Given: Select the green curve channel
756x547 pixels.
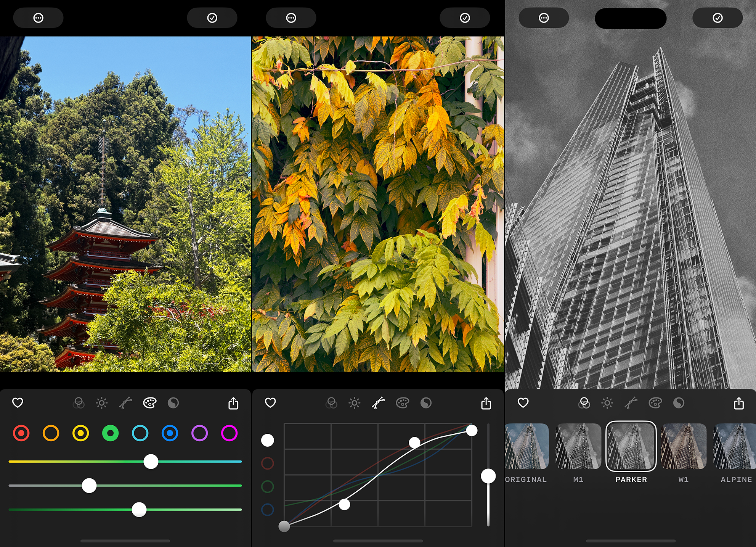Looking at the screenshot, I should point(268,487).
